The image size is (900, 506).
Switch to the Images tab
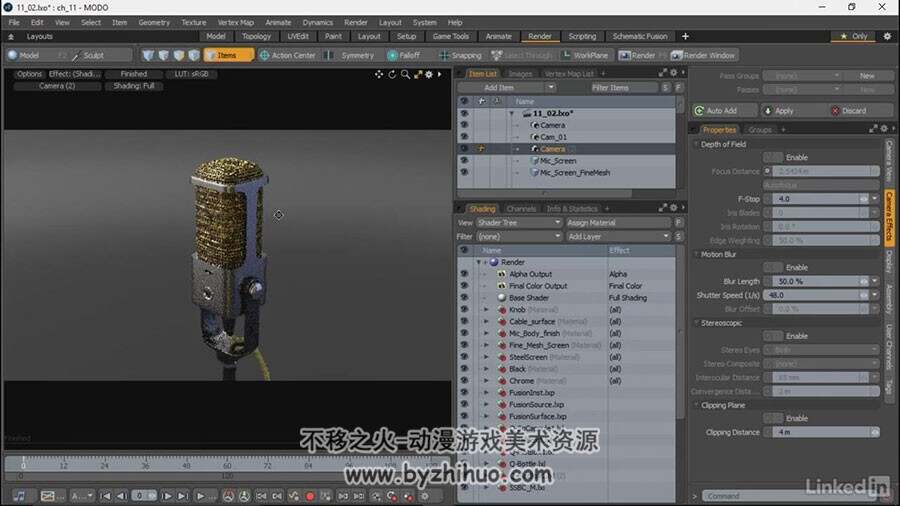point(520,74)
